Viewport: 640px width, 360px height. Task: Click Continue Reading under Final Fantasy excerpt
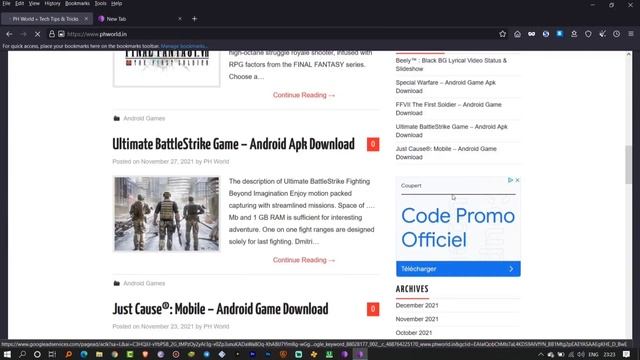tap(304, 95)
